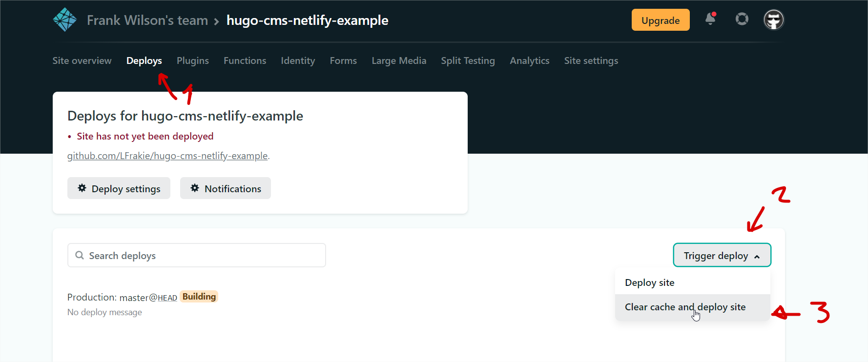The height and width of the screenshot is (362, 868).
Task: Open the notifications bell icon
Action: pos(710,20)
